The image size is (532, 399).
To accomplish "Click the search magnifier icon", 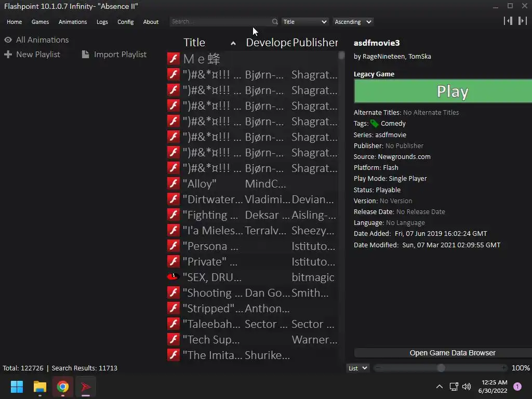I will click(275, 22).
